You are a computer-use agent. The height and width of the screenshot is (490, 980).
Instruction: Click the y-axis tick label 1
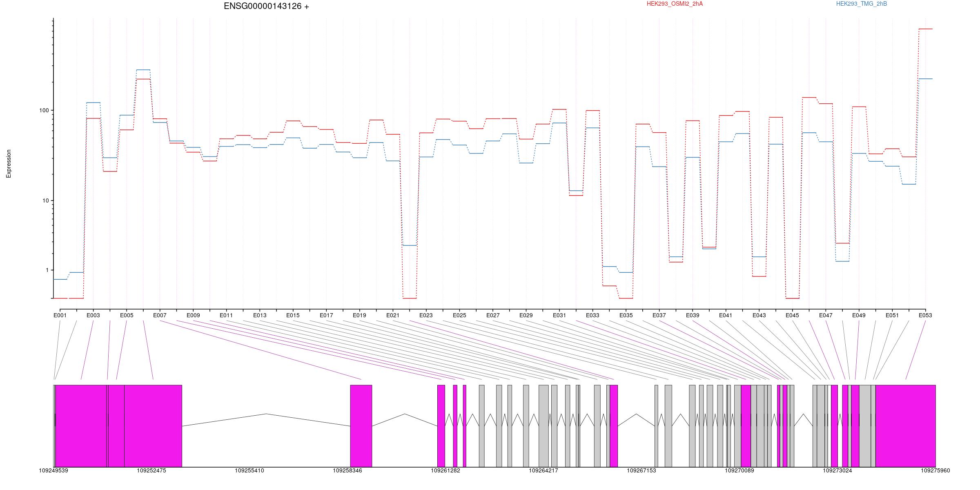[x=47, y=270]
